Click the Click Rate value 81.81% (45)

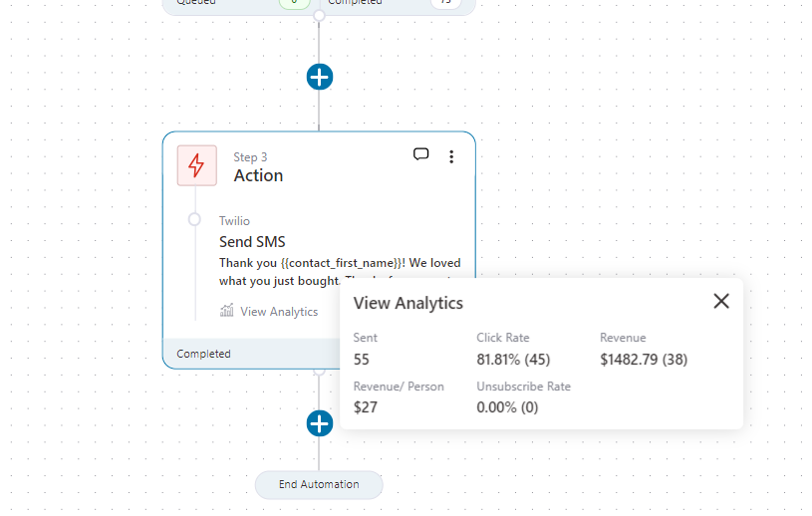tap(513, 360)
